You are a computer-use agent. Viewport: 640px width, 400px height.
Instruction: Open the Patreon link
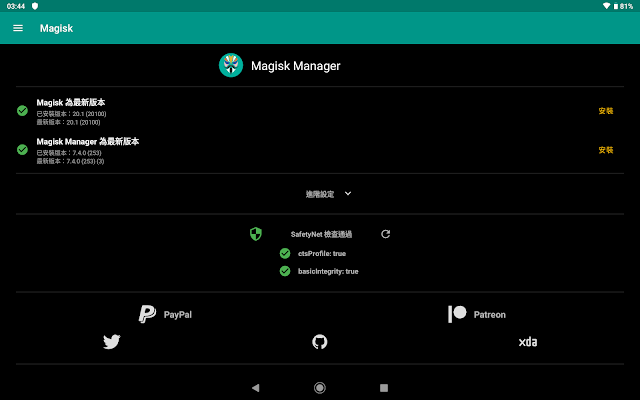pos(477,314)
